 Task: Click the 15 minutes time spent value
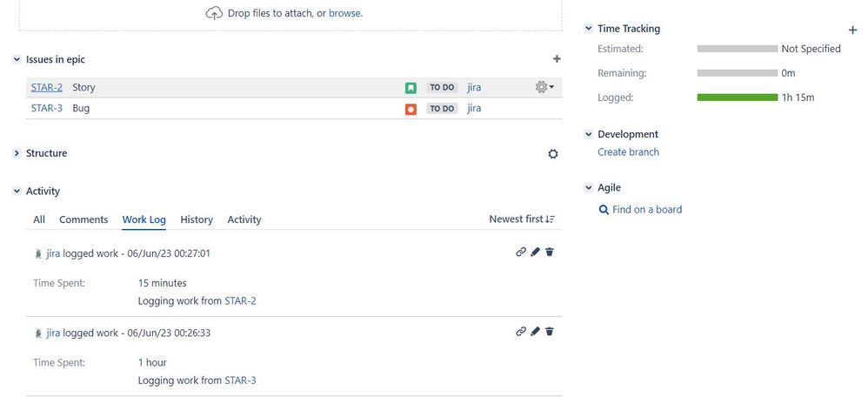tap(162, 283)
